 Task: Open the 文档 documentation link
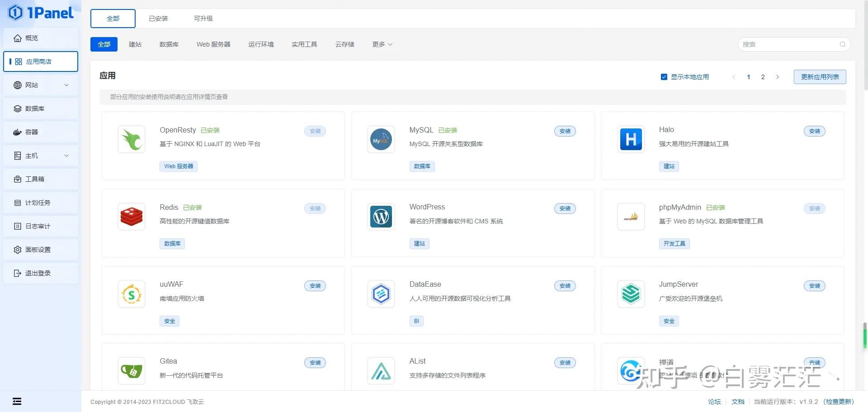pyautogui.click(x=738, y=402)
